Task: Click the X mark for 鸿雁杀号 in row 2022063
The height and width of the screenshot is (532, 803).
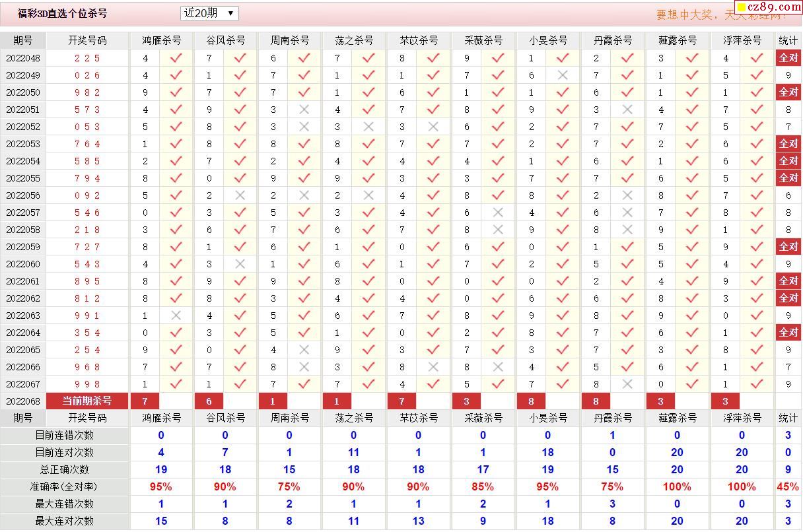Action: 176,316
